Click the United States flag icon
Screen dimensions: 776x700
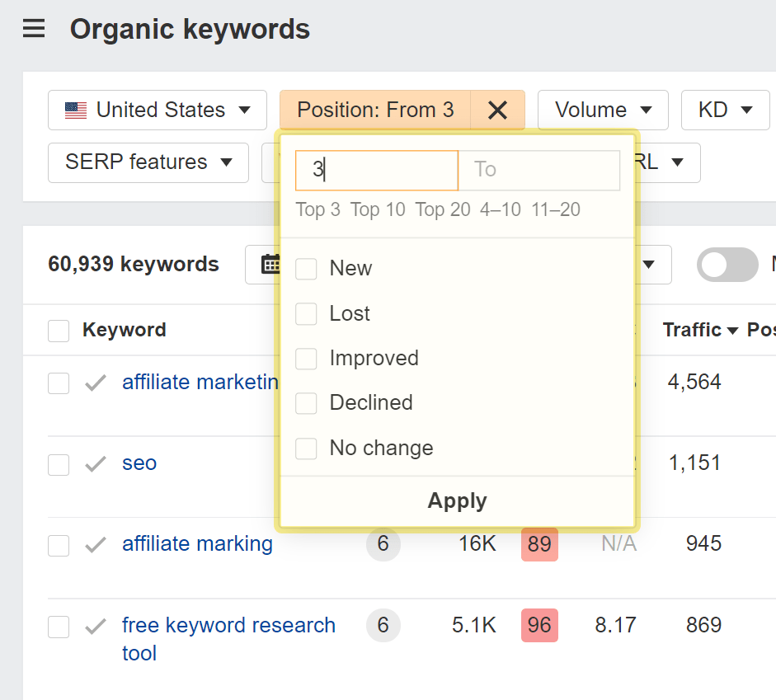click(75, 109)
